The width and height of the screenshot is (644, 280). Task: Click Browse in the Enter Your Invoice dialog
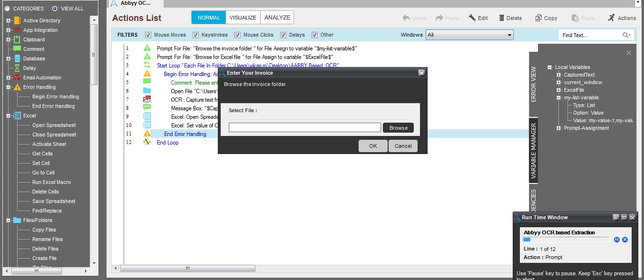coord(398,128)
